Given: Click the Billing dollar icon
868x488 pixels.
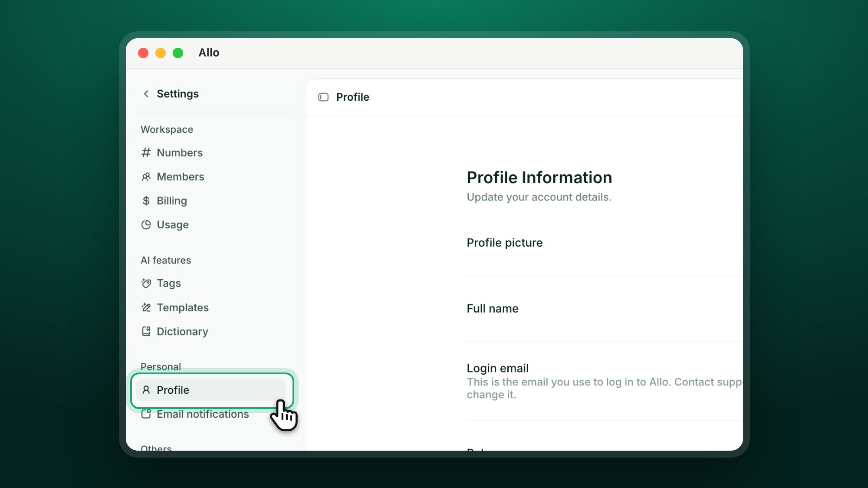Looking at the screenshot, I should click(x=146, y=201).
